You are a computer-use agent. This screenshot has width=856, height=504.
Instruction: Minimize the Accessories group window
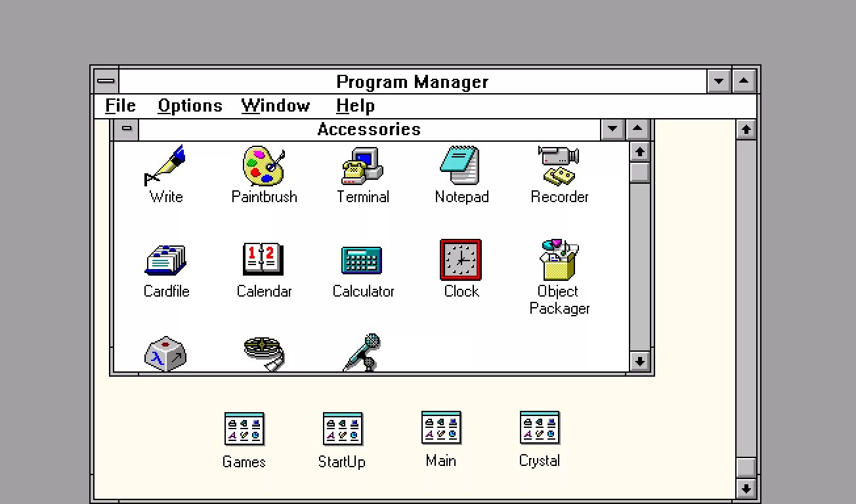pyautogui.click(x=613, y=129)
